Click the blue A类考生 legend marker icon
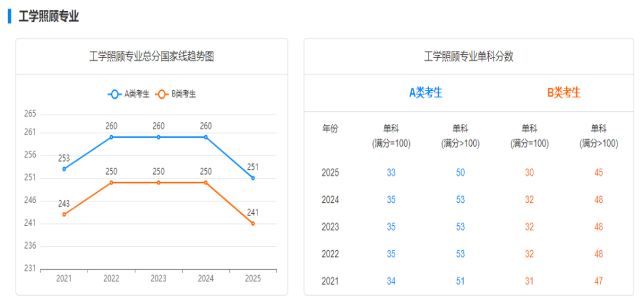The image size is (644, 305). pyautogui.click(x=114, y=94)
